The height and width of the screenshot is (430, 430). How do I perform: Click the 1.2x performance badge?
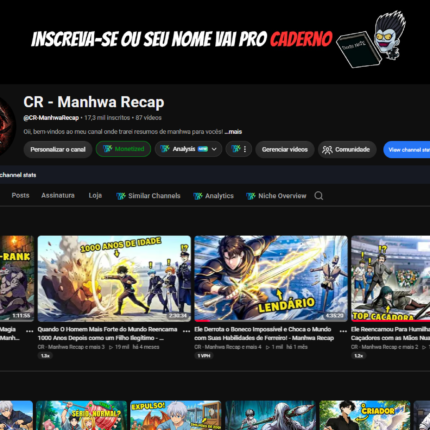coord(359,356)
